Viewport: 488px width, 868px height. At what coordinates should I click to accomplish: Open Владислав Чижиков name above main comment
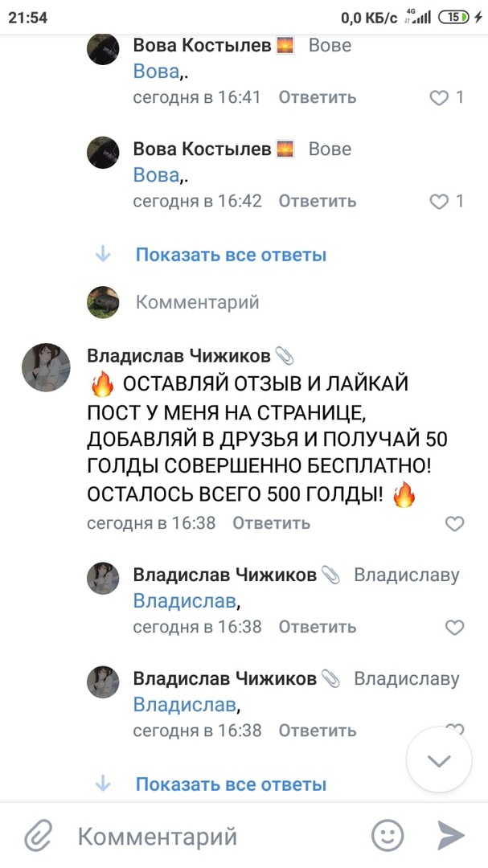pyautogui.click(x=180, y=355)
